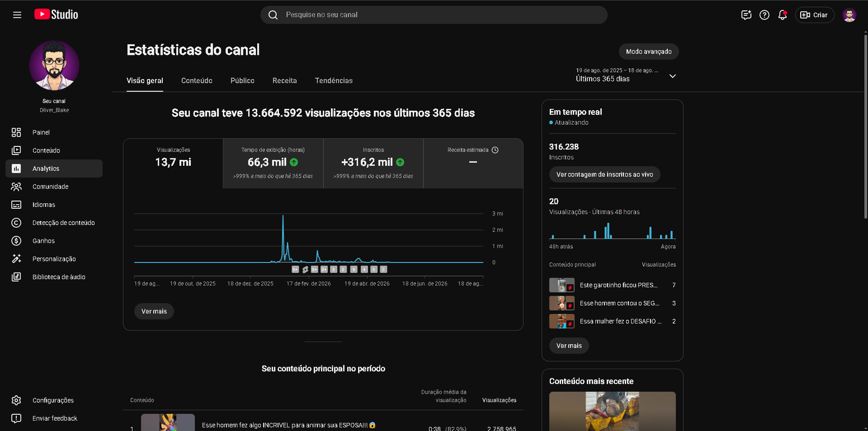Open the thumbnail under Conteúdo mais recente
This screenshot has height=431, width=868.
(612, 411)
